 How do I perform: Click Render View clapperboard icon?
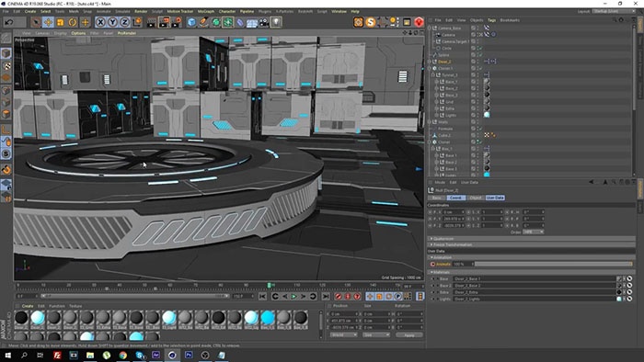152,22
